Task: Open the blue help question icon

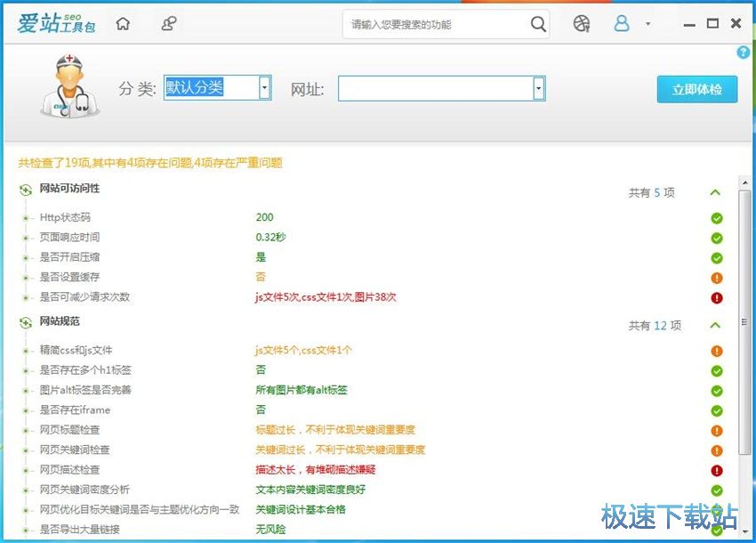Action: click(x=743, y=53)
